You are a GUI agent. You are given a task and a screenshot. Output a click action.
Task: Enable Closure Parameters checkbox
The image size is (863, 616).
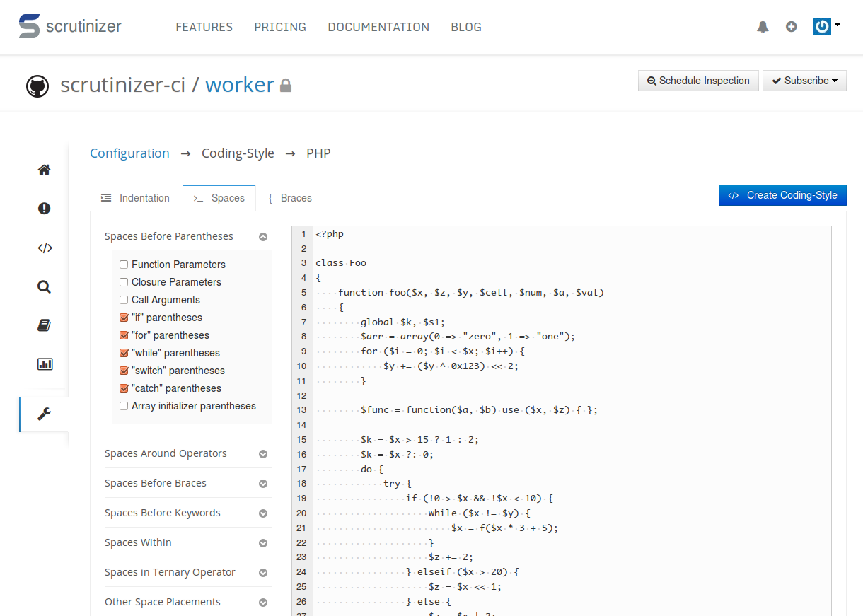(124, 282)
